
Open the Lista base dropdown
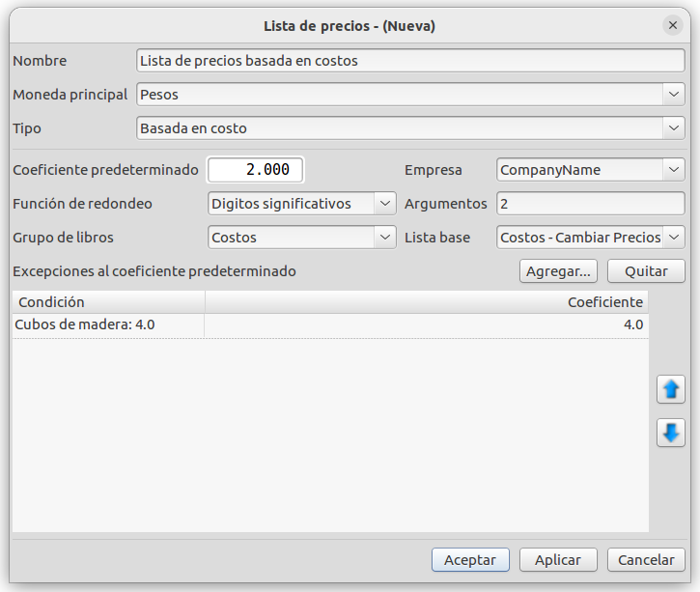pos(590,237)
